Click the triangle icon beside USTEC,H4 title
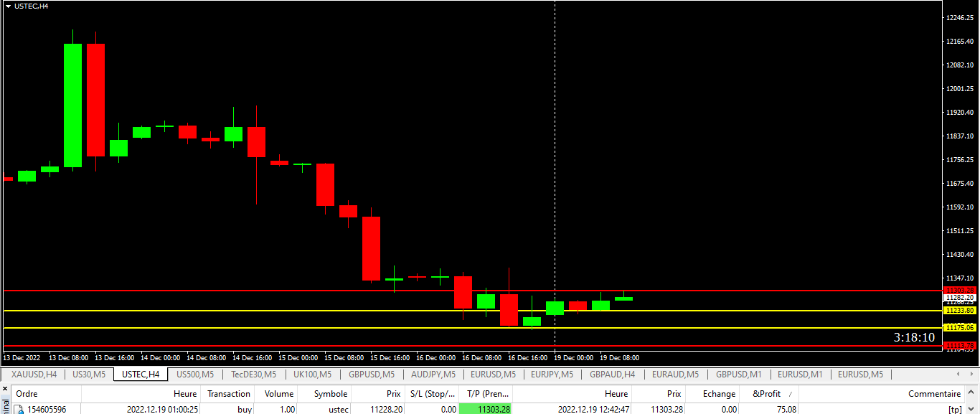Screen dimensions: 980x414 pos(8,6)
